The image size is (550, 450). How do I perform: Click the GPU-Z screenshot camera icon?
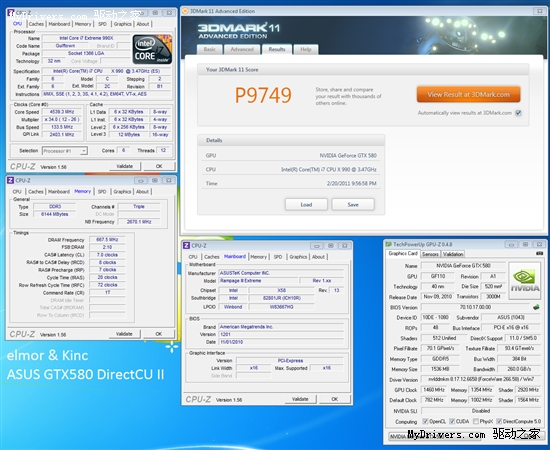[539, 253]
